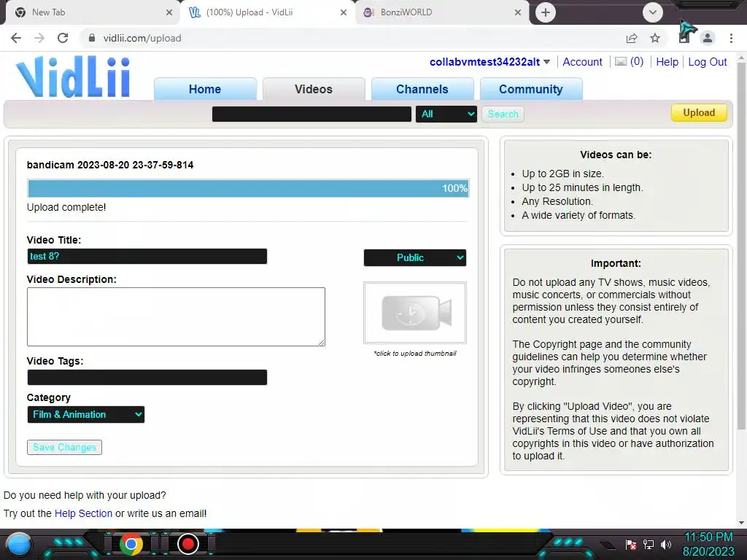Open Chrome's three-dot menu
Viewport: 747px width, 560px height.
click(x=731, y=38)
